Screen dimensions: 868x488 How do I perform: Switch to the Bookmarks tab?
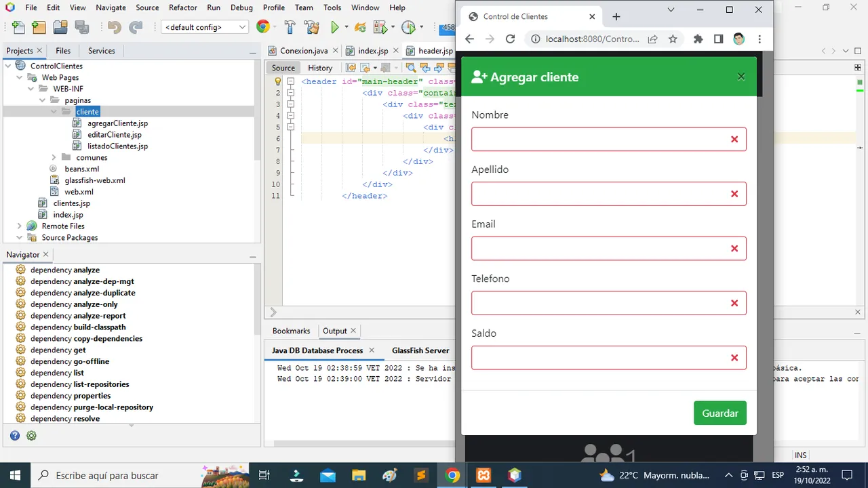[x=291, y=331]
